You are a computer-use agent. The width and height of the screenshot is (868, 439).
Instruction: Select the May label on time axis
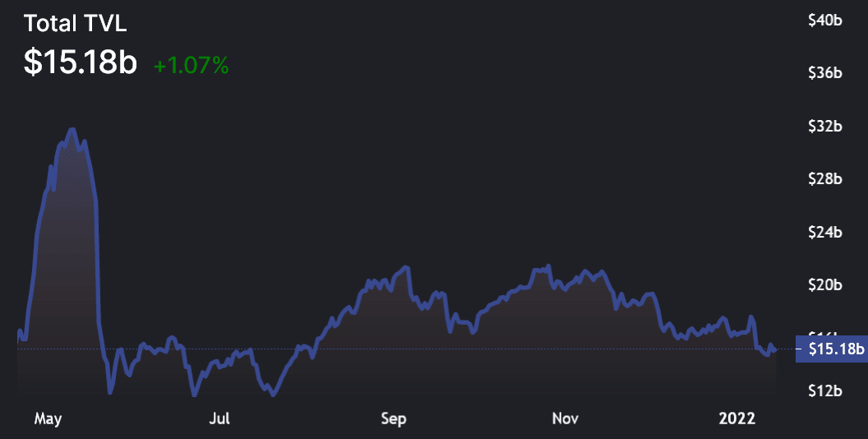tap(48, 419)
